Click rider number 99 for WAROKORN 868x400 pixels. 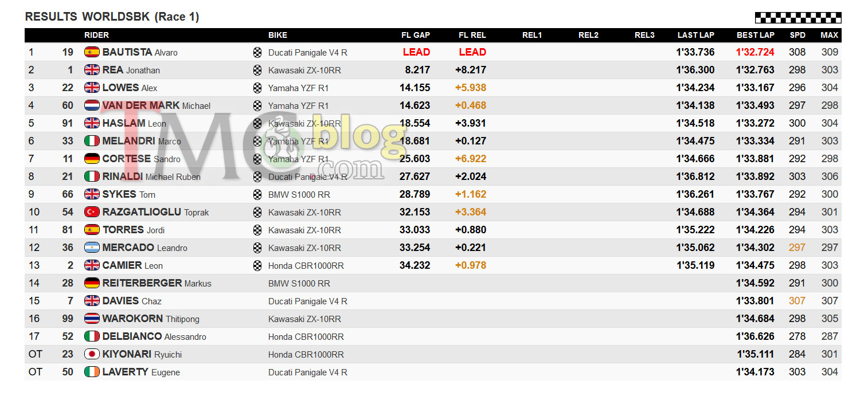point(68,319)
